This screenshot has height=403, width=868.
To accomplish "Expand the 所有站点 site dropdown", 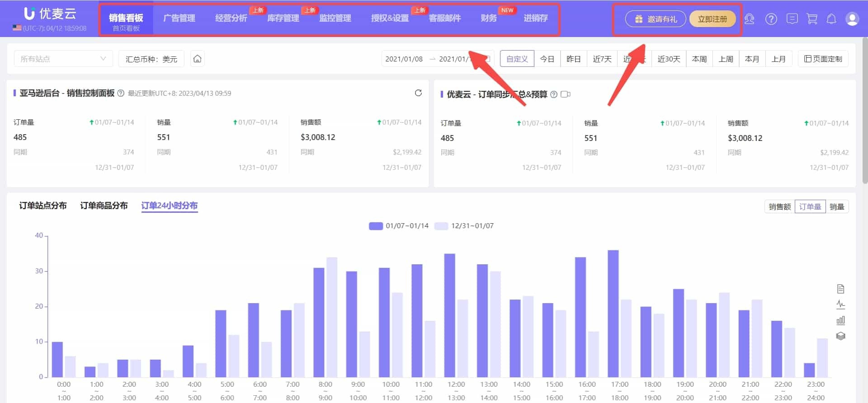I will tap(63, 59).
